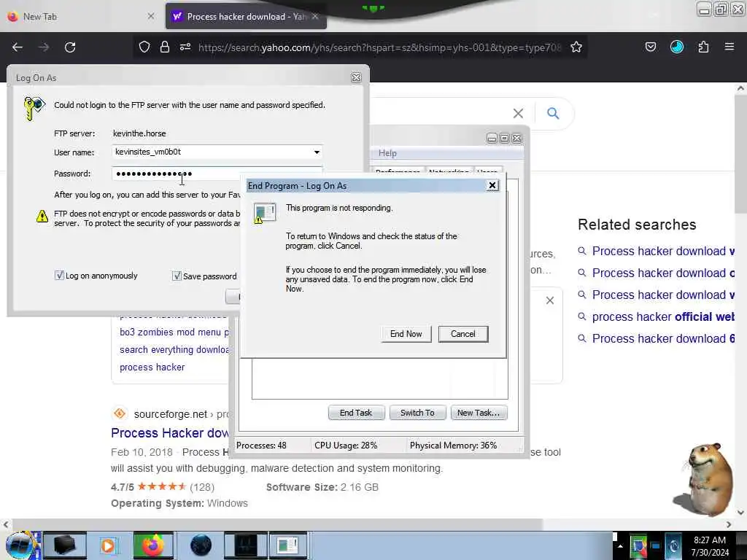Click the tracking protection shield icon
The width and height of the screenshot is (747, 560).
point(144,47)
